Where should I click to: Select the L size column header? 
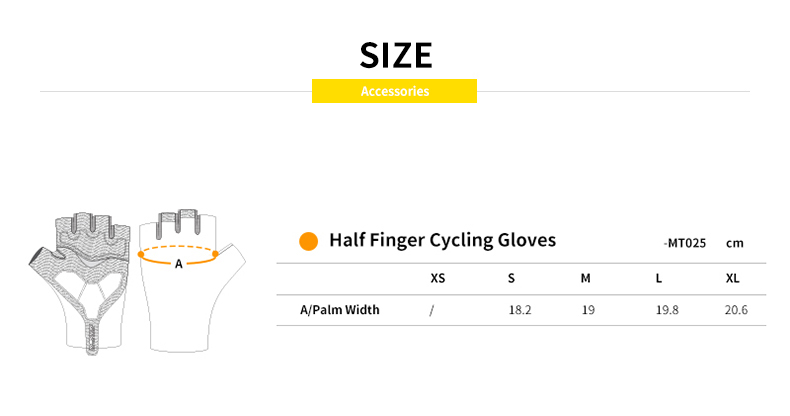click(x=659, y=278)
